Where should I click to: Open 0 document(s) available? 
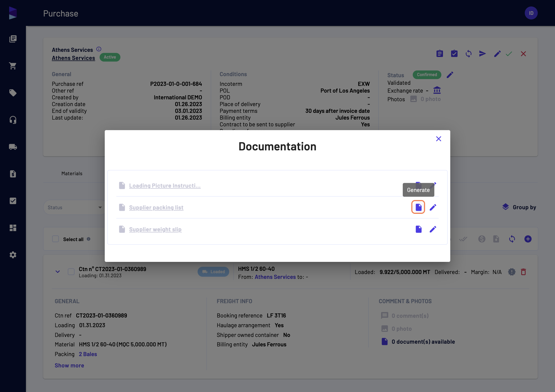(418, 342)
